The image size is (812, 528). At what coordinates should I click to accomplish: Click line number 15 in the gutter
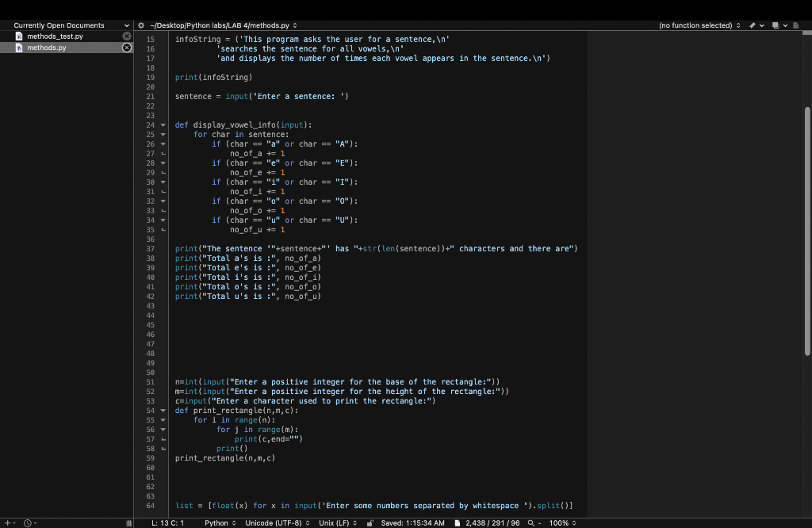tap(150, 40)
